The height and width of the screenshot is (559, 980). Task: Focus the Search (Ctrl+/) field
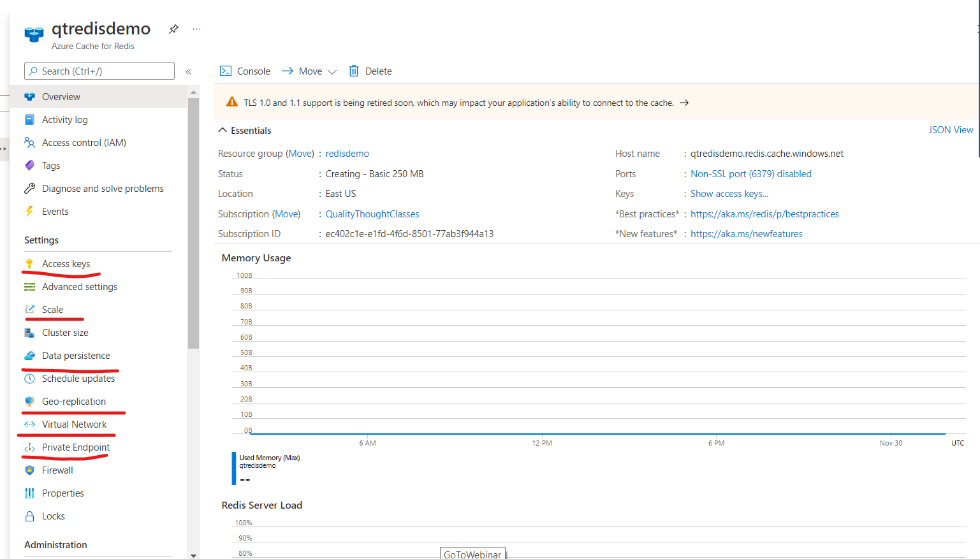coord(99,71)
